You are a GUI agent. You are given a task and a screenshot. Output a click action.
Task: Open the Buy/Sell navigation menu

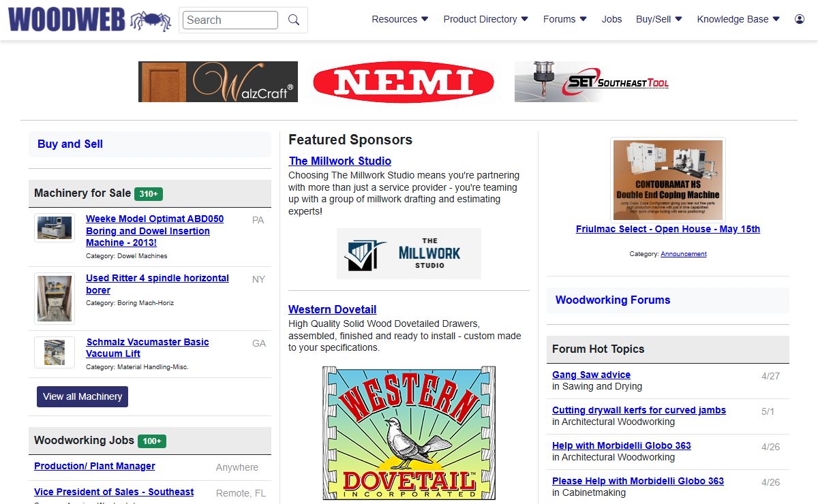(x=658, y=19)
